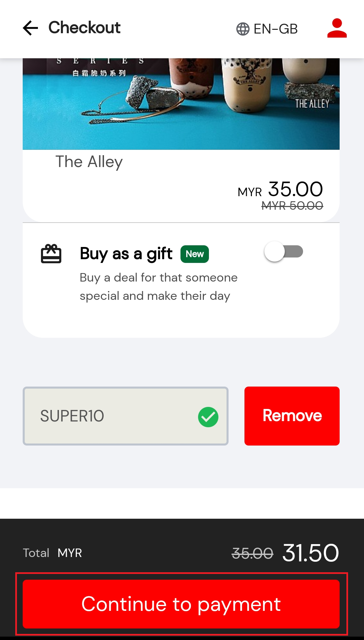Click the THE ALLEY logo on the banner

pyautogui.click(x=312, y=104)
